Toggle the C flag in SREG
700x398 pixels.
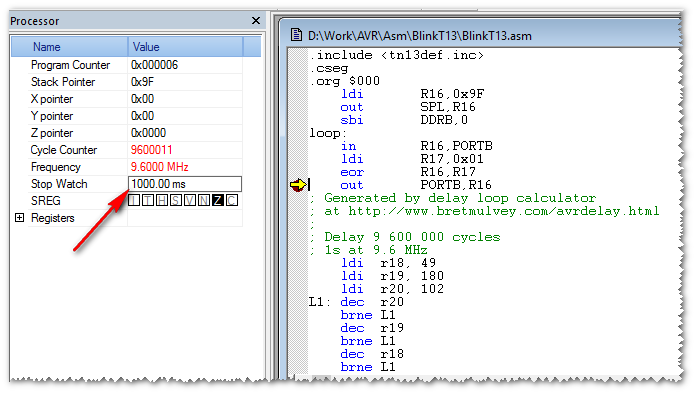pos(232,200)
